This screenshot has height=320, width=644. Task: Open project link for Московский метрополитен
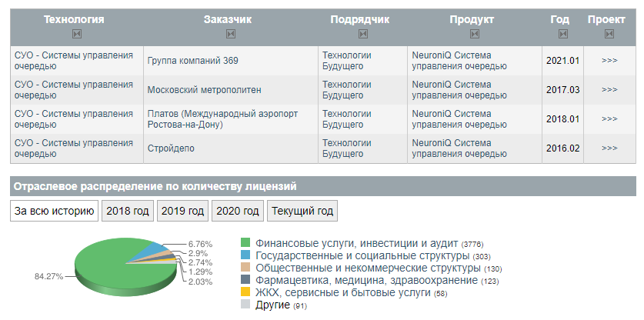[609, 90]
